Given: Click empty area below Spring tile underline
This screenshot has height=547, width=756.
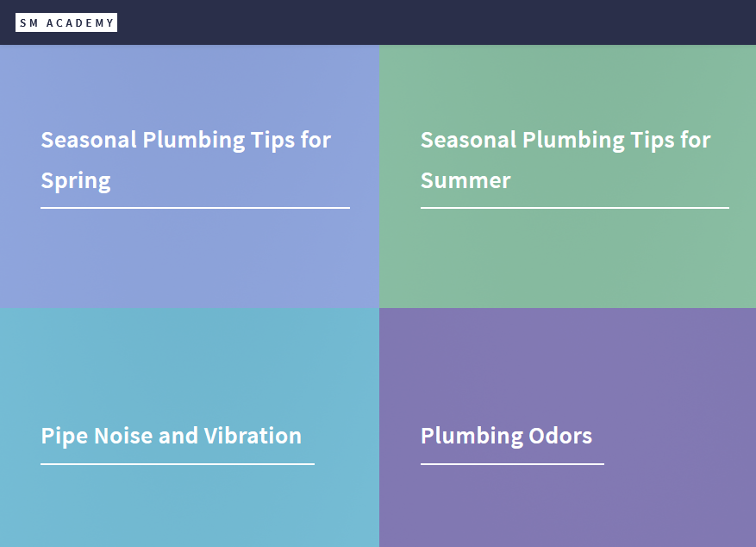Looking at the screenshot, I should tap(190, 259).
